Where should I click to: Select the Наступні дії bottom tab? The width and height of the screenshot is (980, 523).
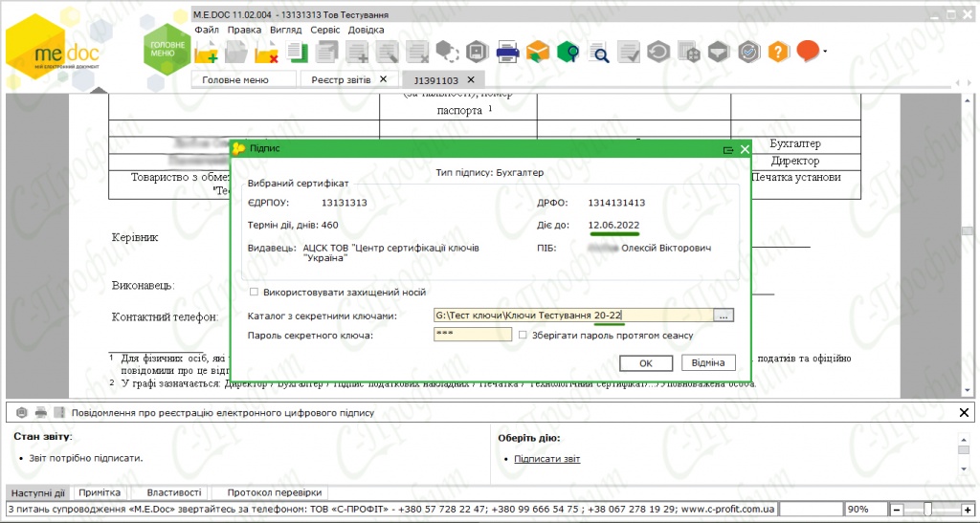pyautogui.click(x=37, y=492)
